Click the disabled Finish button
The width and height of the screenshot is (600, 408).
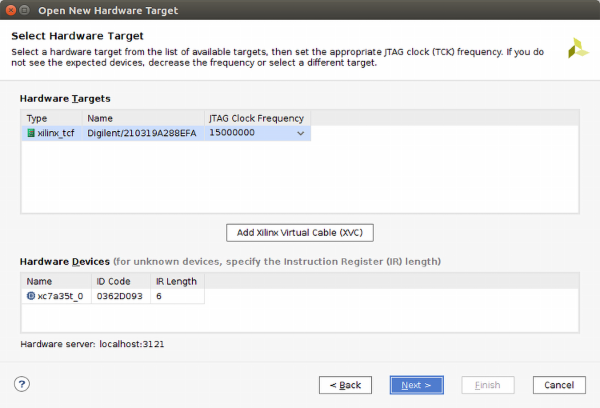(488, 385)
